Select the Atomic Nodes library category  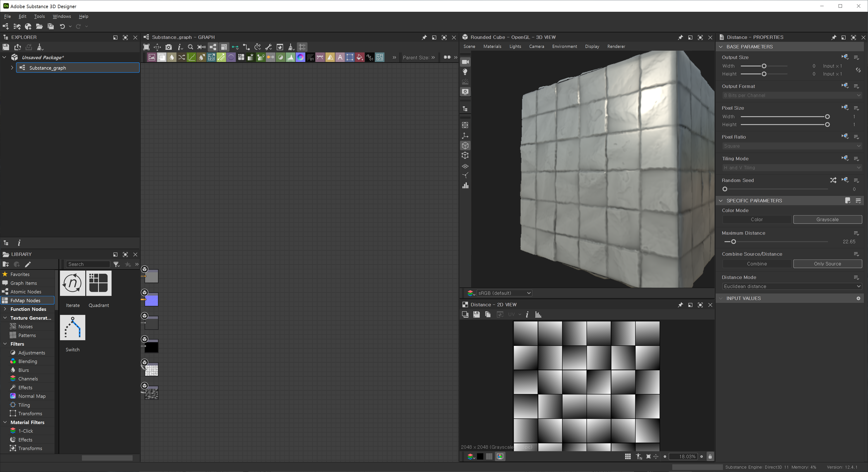26,292
